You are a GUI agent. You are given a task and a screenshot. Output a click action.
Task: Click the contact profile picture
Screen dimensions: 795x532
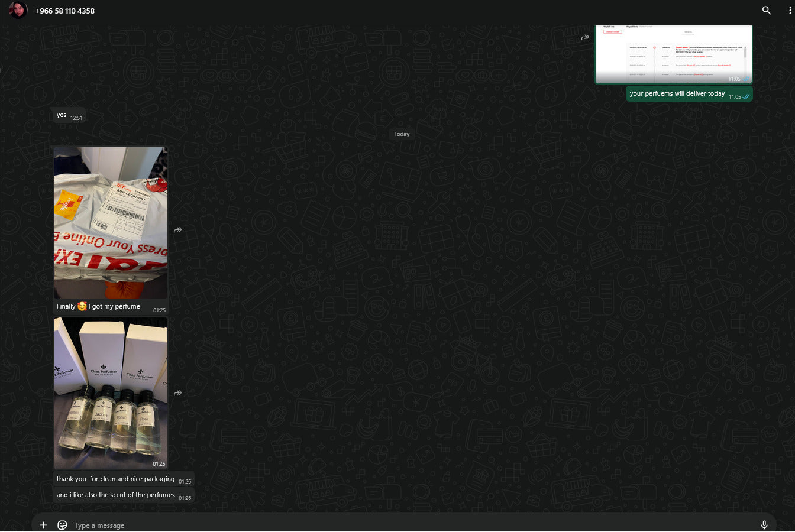(18, 10)
